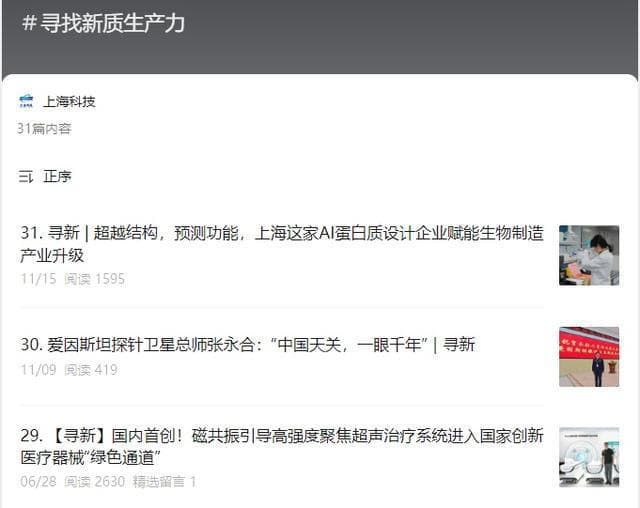The height and width of the screenshot is (508, 640).
Task: Click the # symbol in the header
Action: click(29, 23)
